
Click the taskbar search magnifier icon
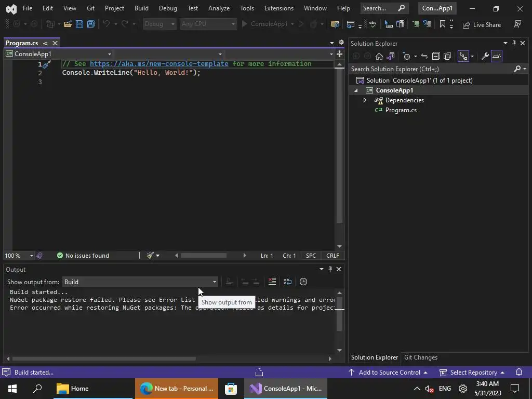[x=37, y=389]
